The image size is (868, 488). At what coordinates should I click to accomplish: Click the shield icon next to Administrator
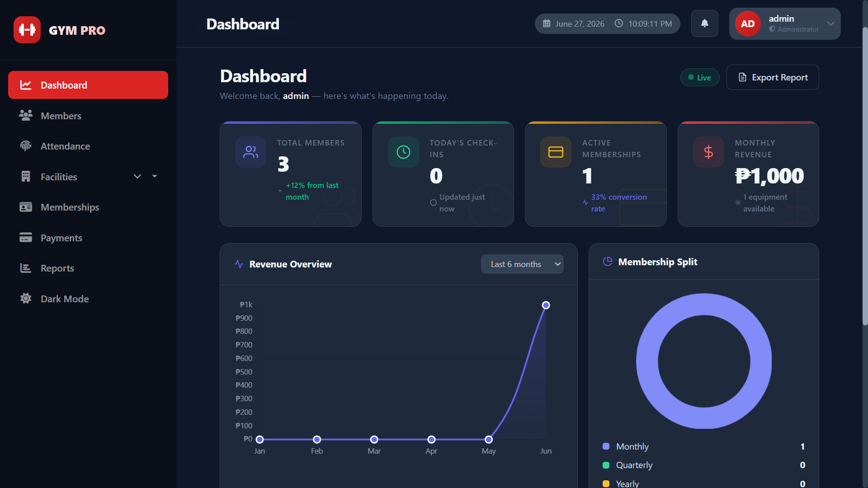772,29
